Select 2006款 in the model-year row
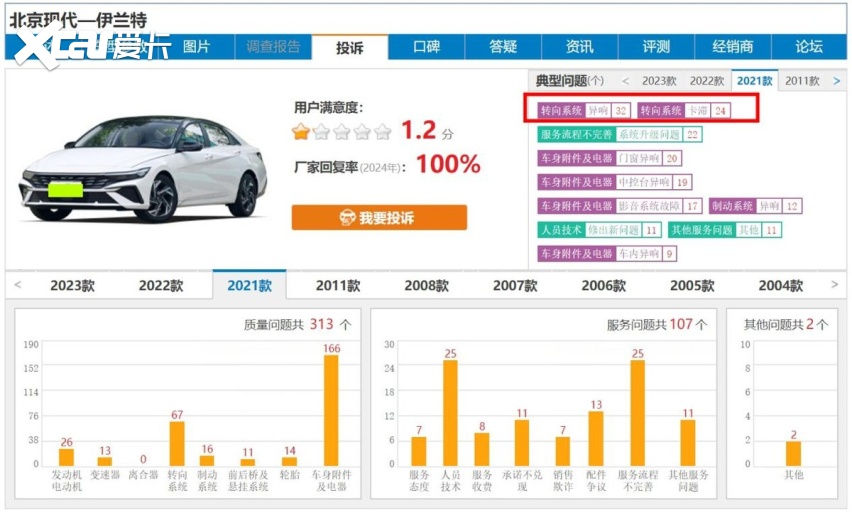 pos(604,285)
